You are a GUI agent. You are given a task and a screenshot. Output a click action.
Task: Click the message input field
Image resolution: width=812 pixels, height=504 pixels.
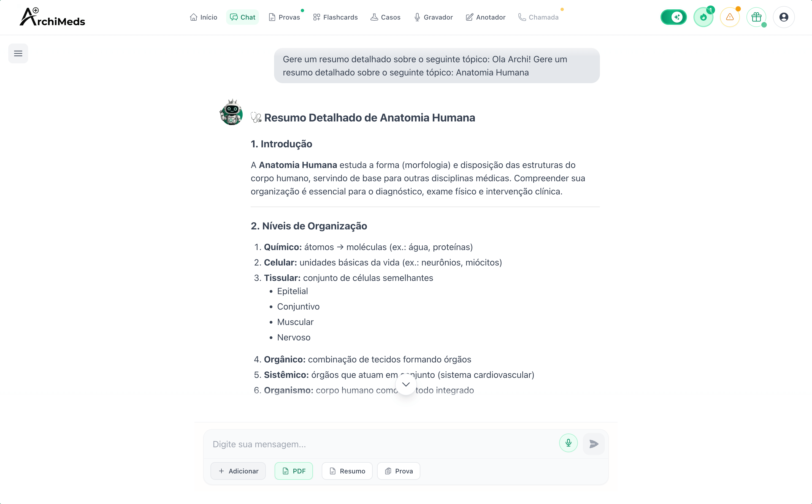(367, 444)
